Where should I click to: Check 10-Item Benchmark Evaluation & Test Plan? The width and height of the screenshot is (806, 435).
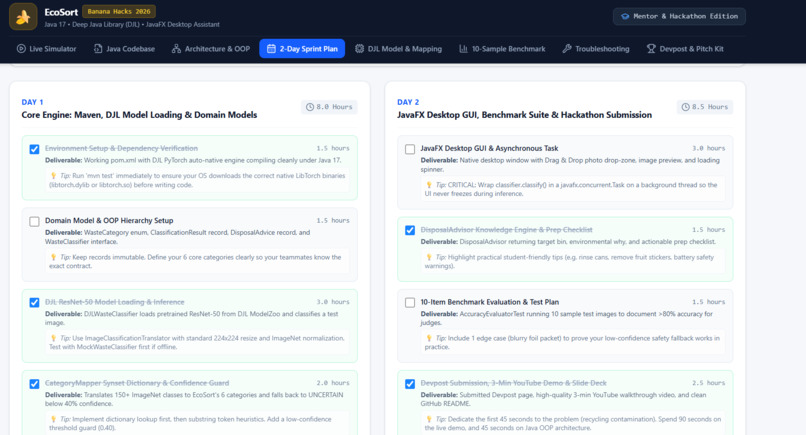click(x=410, y=303)
